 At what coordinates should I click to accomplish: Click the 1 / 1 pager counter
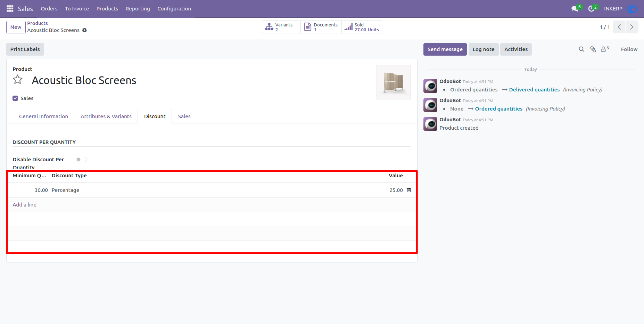pyautogui.click(x=605, y=27)
